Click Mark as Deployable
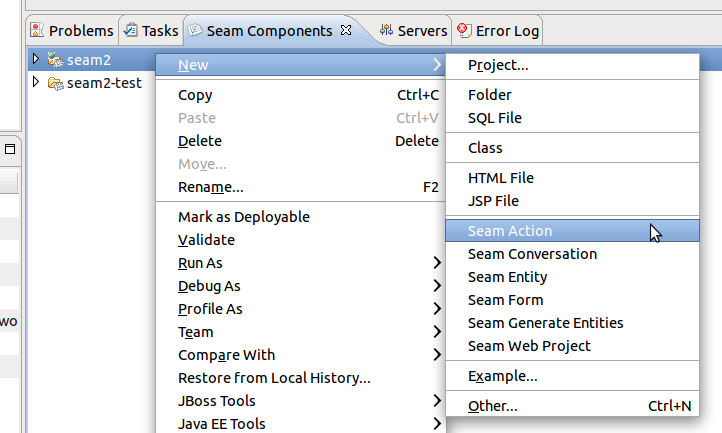The height and width of the screenshot is (433, 722). click(x=244, y=217)
